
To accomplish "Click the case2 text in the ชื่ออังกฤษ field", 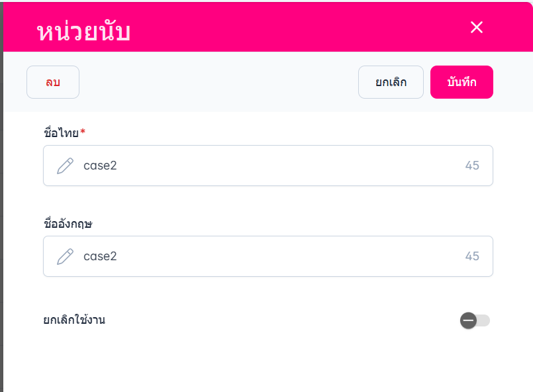I will click(x=100, y=256).
